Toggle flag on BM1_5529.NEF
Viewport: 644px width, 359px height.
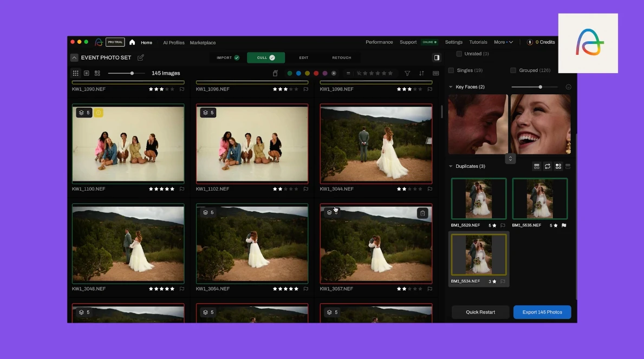tap(503, 225)
